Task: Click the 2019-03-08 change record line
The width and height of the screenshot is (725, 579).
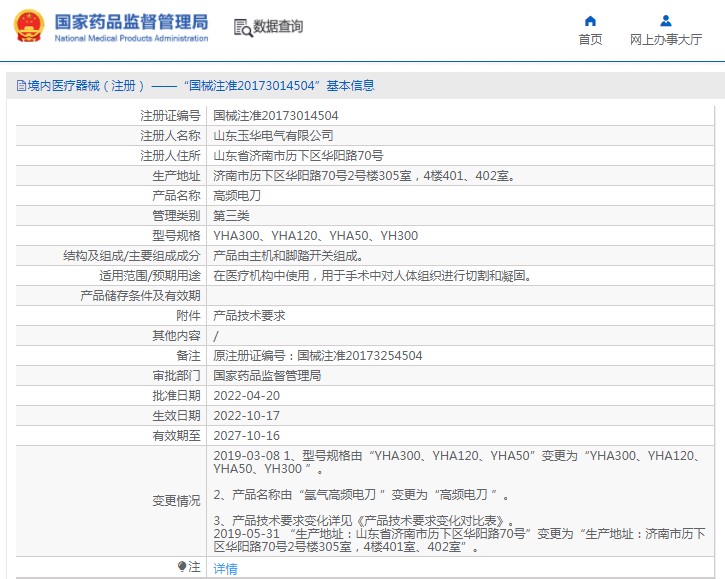Action: coord(456,462)
